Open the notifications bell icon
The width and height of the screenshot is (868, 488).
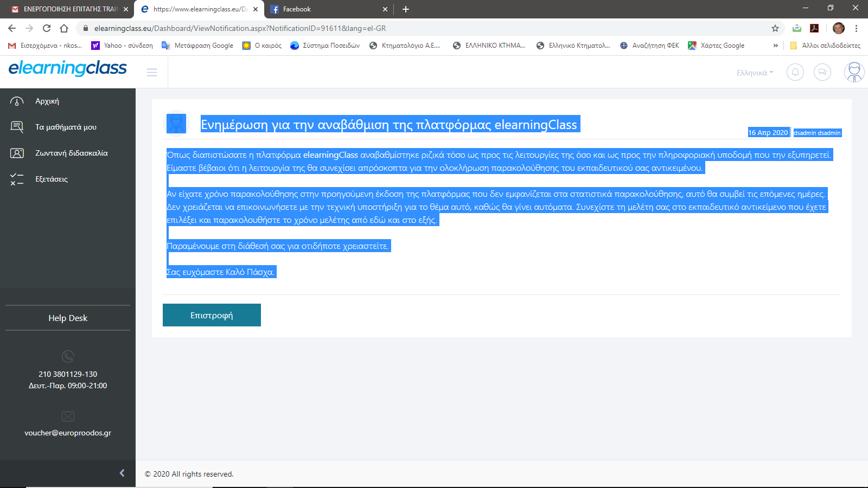coord(795,72)
